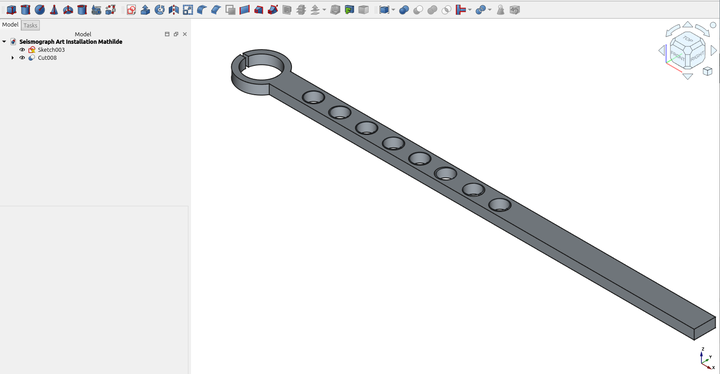The width and height of the screenshot is (720, 374).
Task: Roll view clockwise with curved arrow
Action: (x=703, y=31)
